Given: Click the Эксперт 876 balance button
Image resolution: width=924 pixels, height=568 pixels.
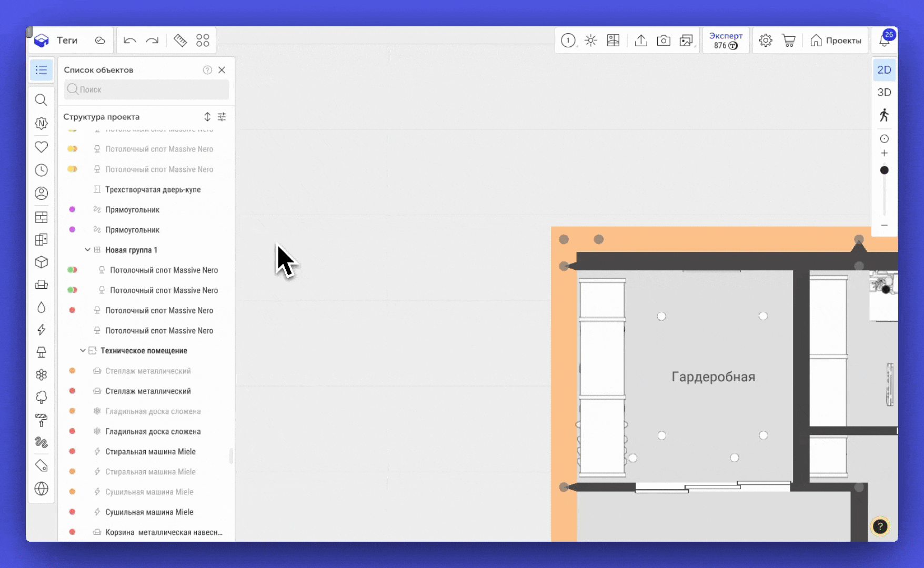Looking at the screenshot, I should click(726, 40).
